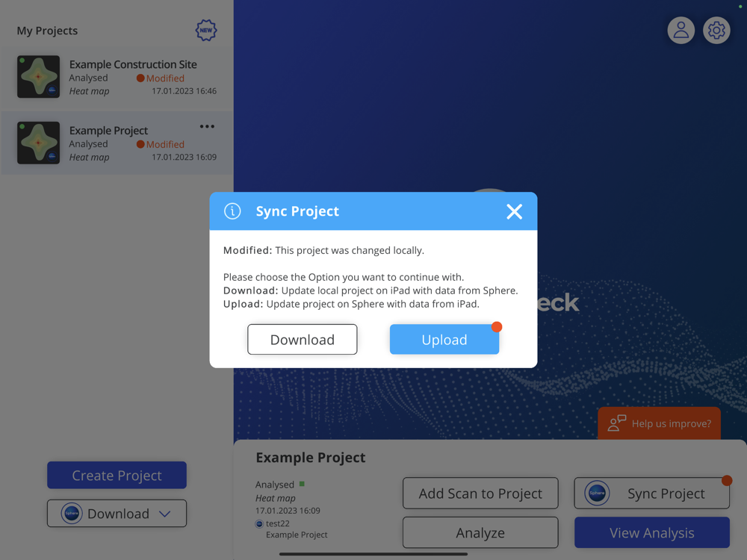Click the Sphere icon on the sidebar Download button
This screenshot has width=747, height=560.
click(x=72, y=514)
